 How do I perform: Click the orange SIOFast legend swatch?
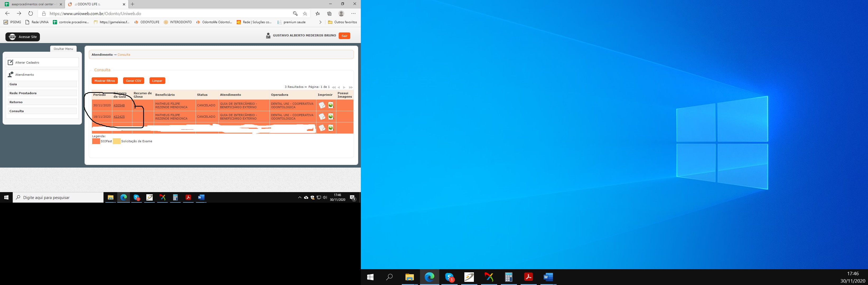tap(96, 141)
